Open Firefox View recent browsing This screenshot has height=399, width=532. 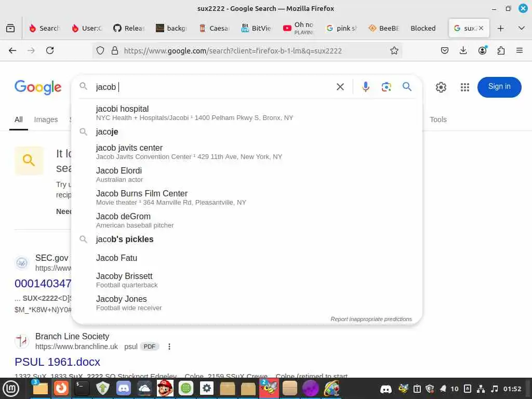pos(10,28)
